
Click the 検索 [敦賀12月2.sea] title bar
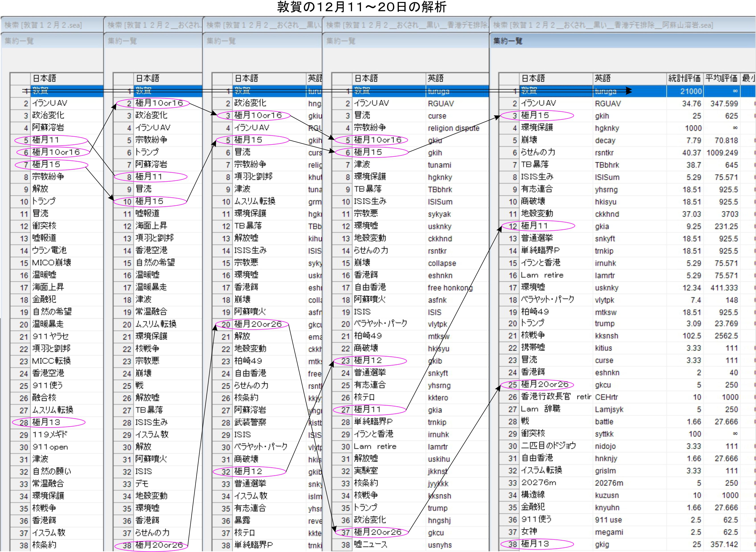tap(43, 25)
